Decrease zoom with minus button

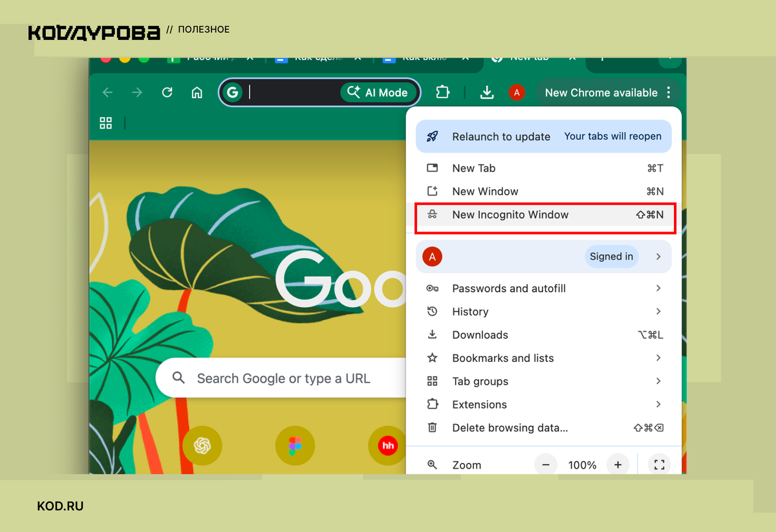546,465
